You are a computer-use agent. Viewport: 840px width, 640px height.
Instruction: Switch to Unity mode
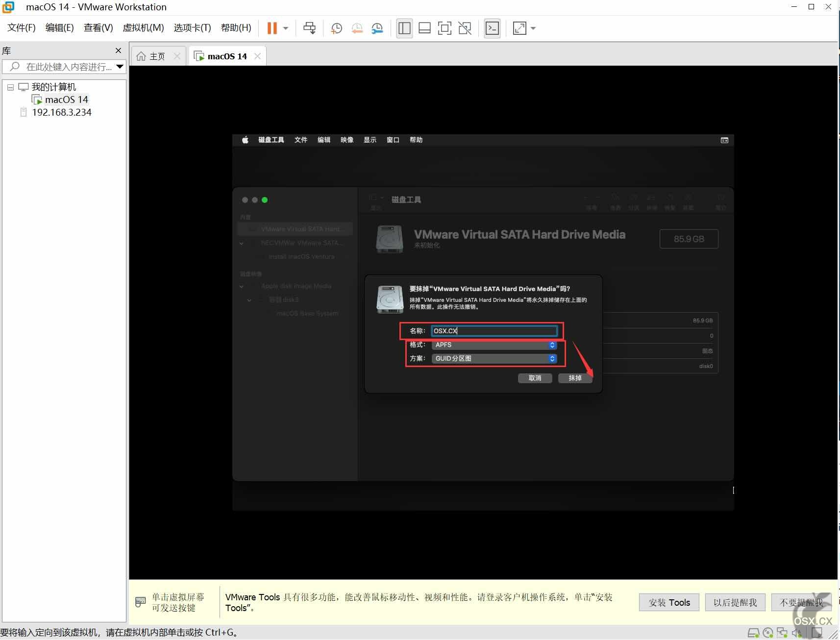point(465,28)
